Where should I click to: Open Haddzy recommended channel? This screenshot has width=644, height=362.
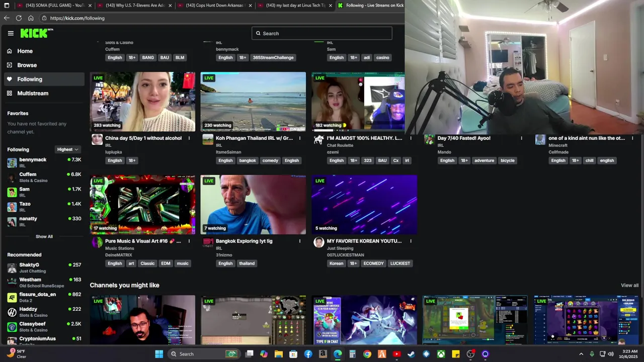tap(44, 312)
